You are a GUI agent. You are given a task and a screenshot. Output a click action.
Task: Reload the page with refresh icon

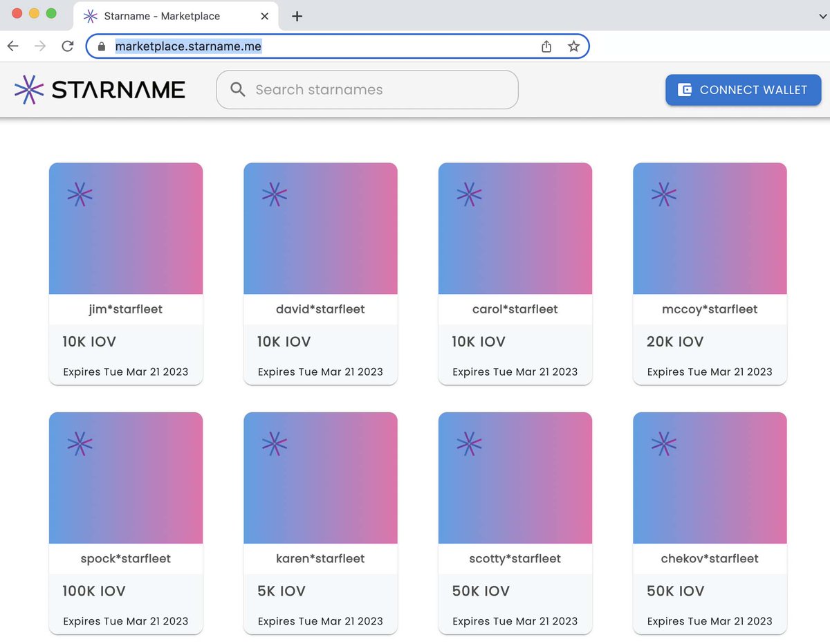tap(68, 46)
